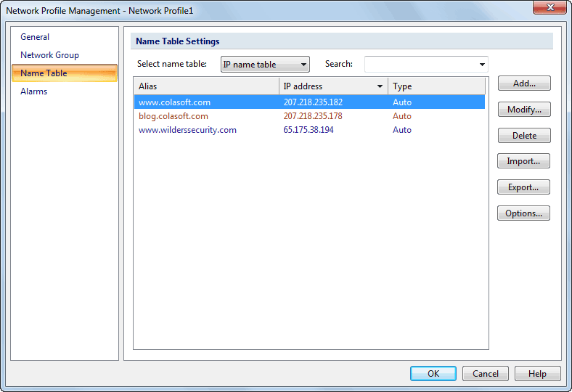
Task: Select the www.colasoft.com row
Action: 309,102
